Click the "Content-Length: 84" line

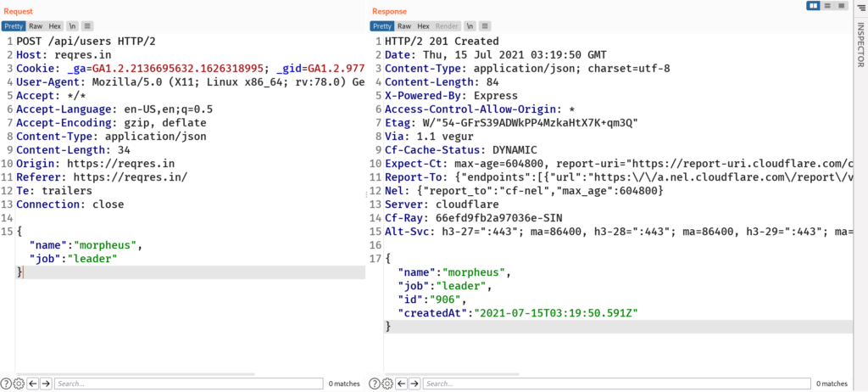point(442,82)
